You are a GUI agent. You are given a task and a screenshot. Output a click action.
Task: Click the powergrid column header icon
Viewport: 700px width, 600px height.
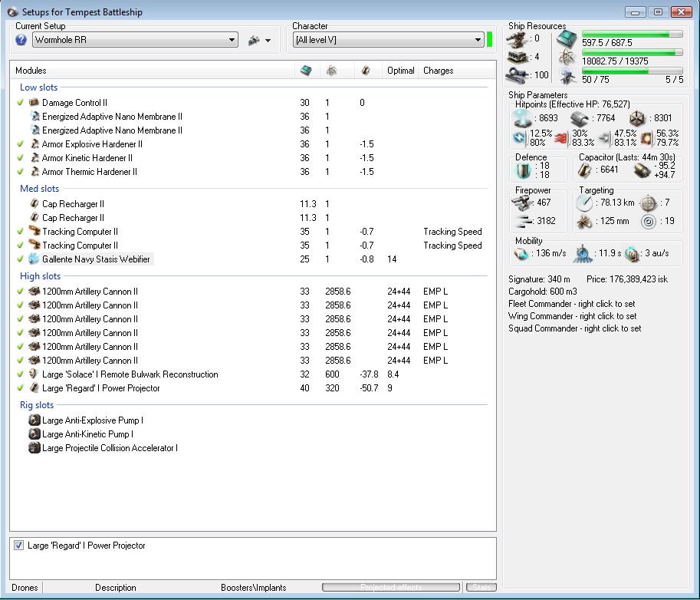pyautogui.click(x=331, y=70)
